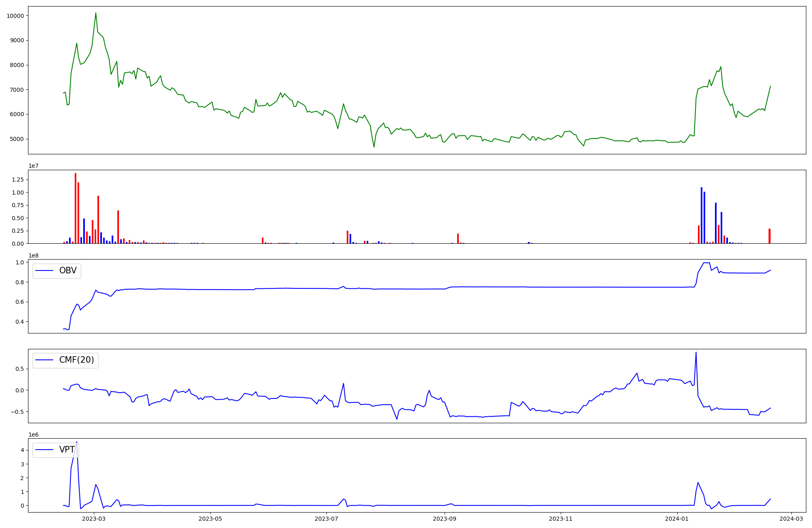Click the 2024-03 x-axis date label

pyautogui.click(x=791, y=518)
